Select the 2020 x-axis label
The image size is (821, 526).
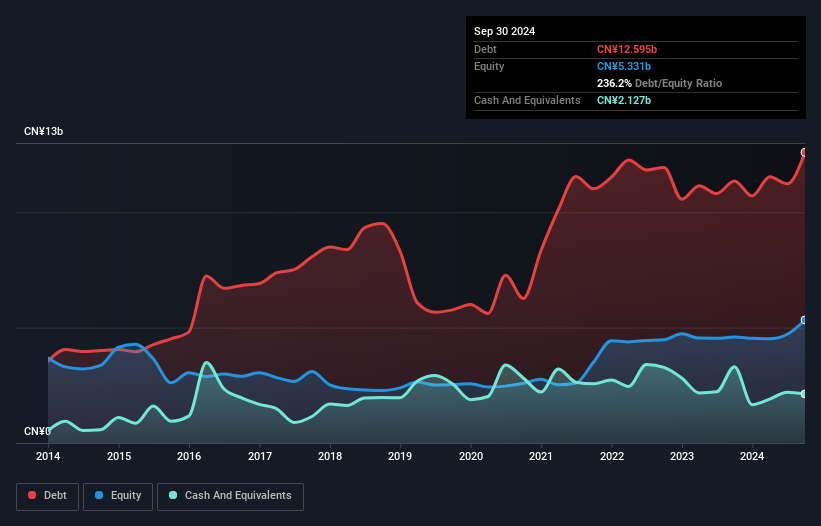tap(471, 456)
